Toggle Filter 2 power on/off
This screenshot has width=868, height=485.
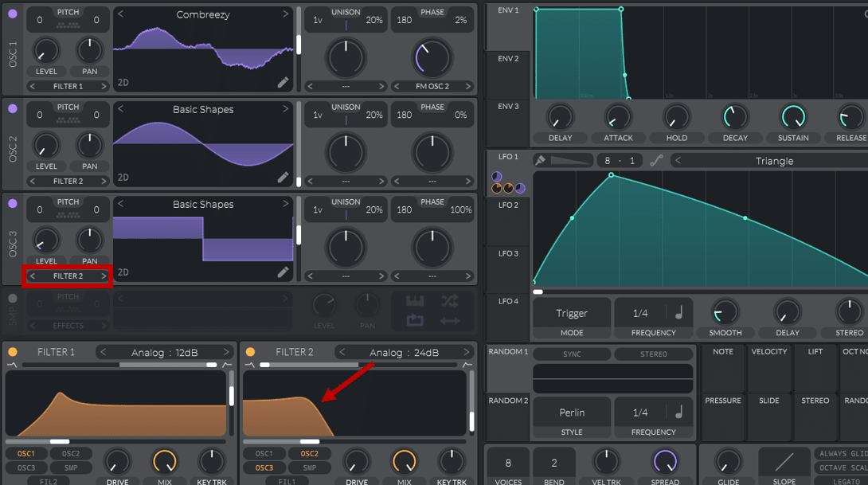pos(250,352)
